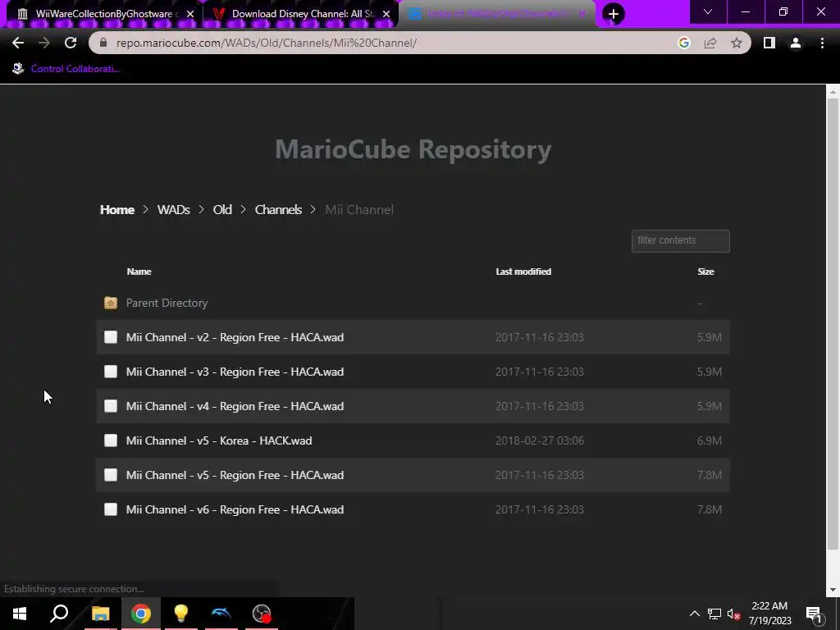The width and height of the screenshot is (840, 630).
Task: Click the 6.9M size of Korea file
Action: [710, 441]
